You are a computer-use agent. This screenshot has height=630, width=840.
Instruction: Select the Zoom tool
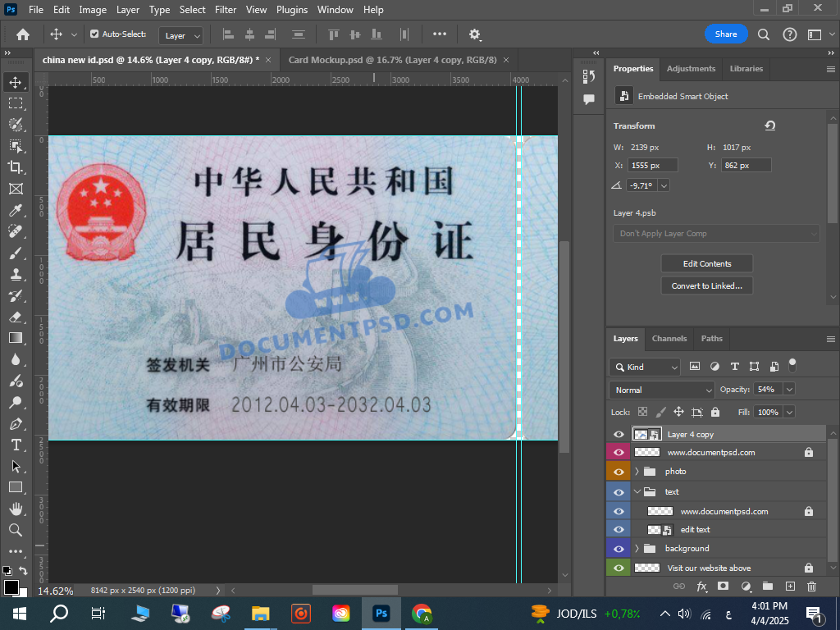pyautogui.click(x=16, y=531)
